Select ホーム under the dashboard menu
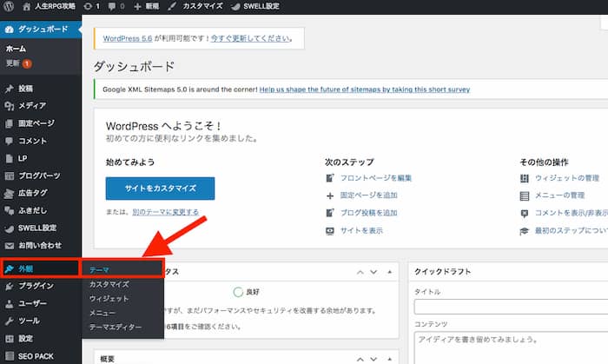 tap(16, 49)
